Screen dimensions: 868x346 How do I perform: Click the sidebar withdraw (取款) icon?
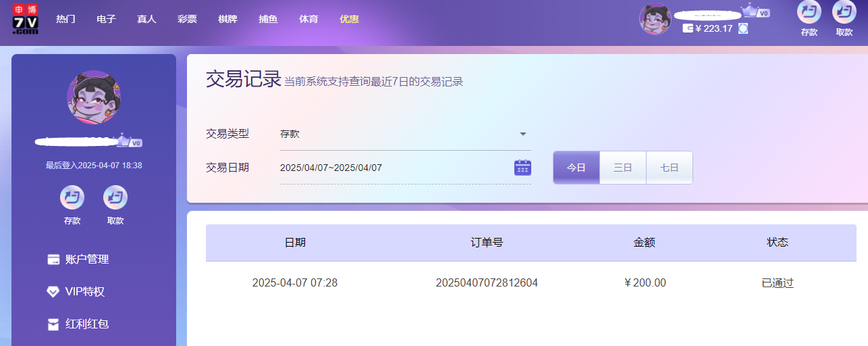115,198
